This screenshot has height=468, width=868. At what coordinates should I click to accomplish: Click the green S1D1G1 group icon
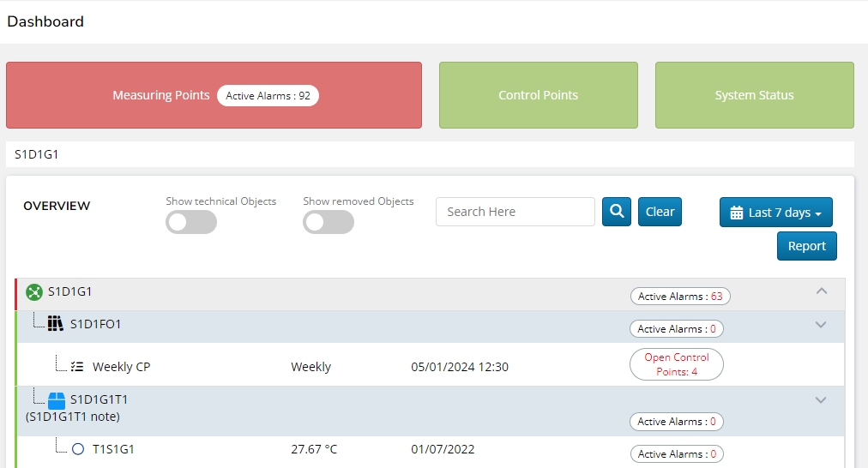tap(34, 292)
